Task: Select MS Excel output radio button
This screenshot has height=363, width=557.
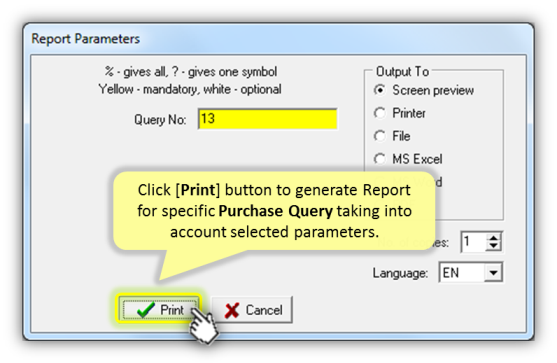Action: pyautogui.click(x=380, y=159)
